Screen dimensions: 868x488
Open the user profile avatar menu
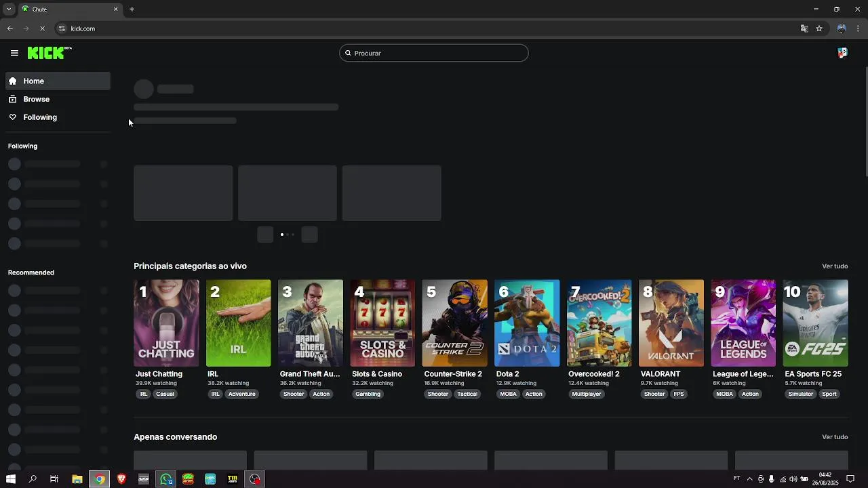click(x=842, y=53)
